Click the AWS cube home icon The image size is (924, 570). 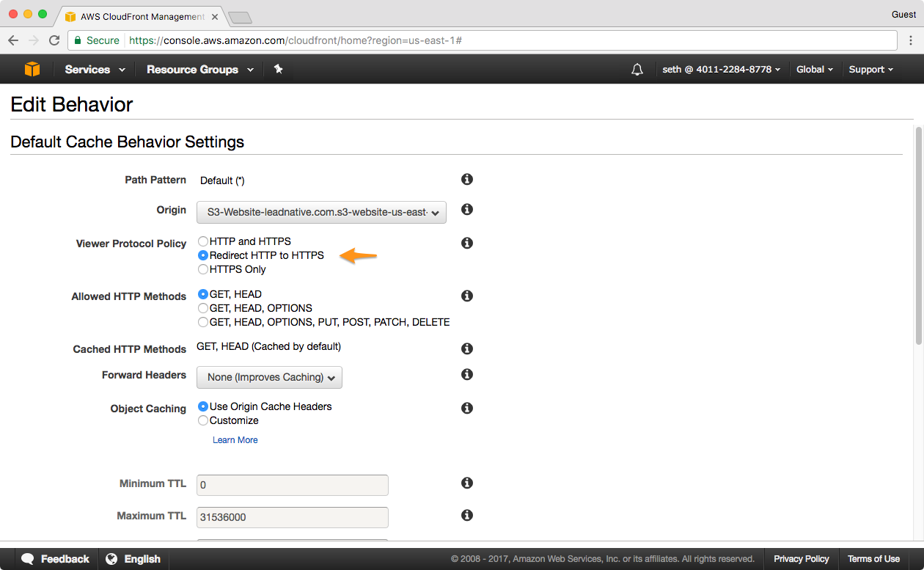[32, 69]
